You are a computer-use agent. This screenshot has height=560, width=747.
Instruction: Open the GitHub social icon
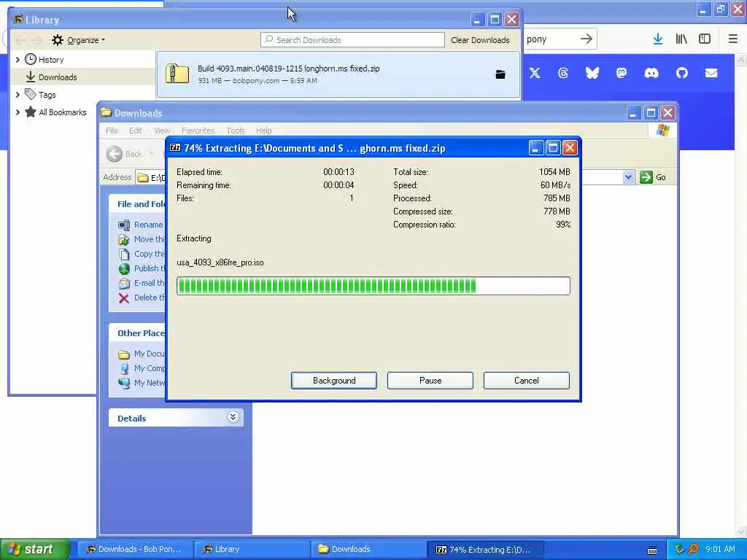(682, 73)
